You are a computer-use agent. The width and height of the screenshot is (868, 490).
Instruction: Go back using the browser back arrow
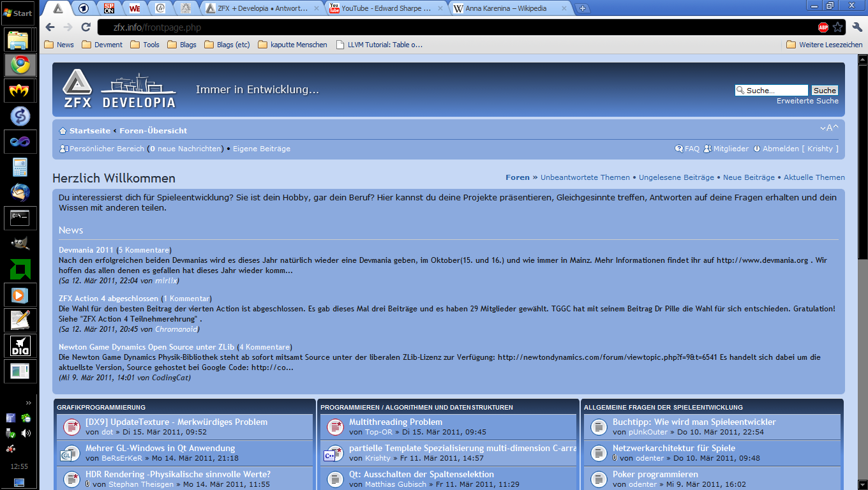click(x=50, y=27)
